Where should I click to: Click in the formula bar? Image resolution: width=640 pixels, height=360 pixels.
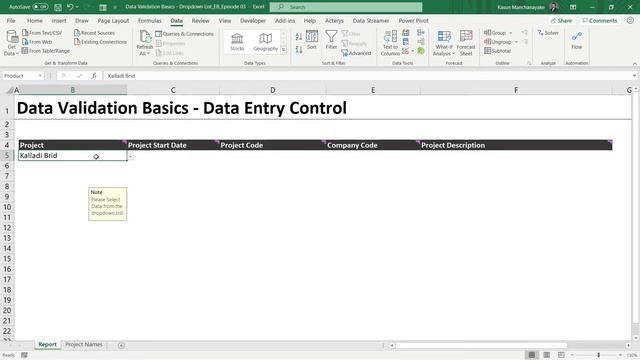point(367,76)
